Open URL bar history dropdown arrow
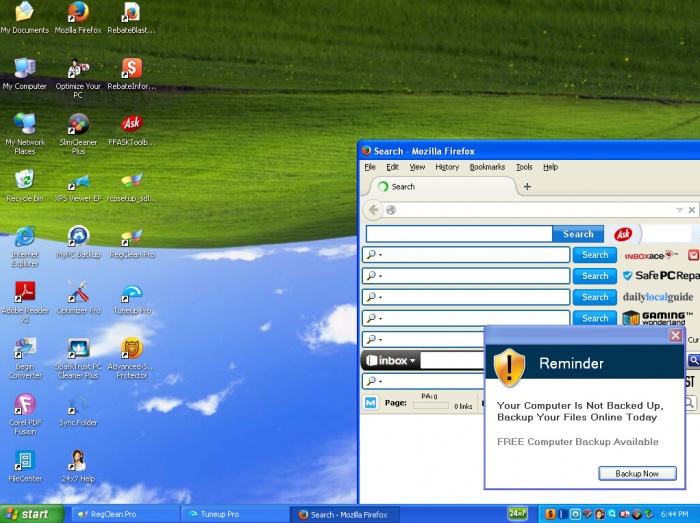 pos(679,210)
